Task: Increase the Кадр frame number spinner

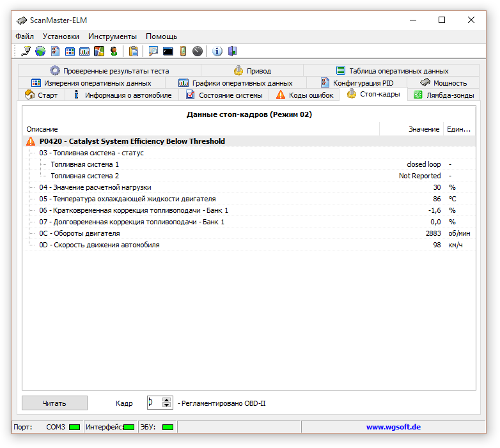Action: click(167, 399)
